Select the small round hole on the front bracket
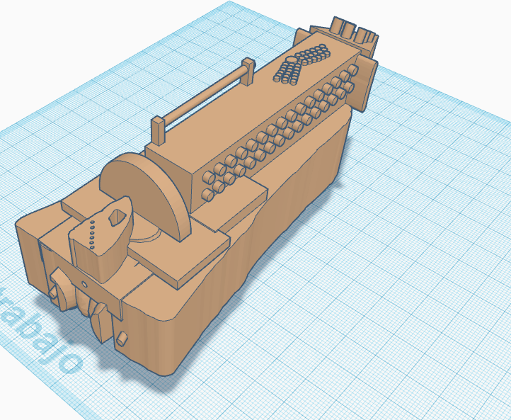The height and width of the screenshot is (420, 511). click(84, 285)
